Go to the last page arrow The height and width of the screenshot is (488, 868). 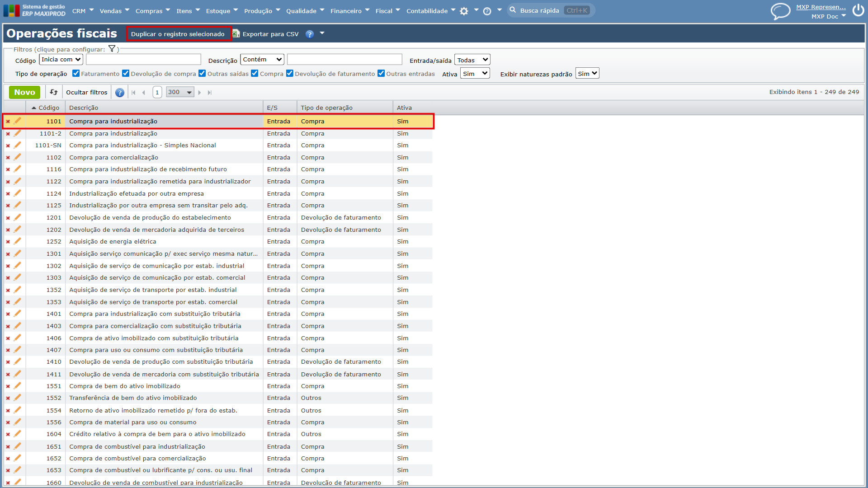tap(209, 93)
